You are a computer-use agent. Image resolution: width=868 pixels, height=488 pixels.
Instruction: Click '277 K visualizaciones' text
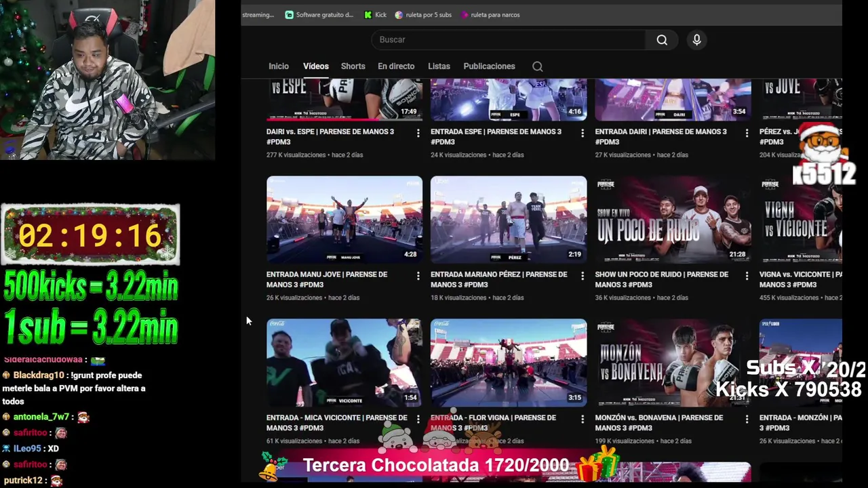(x=296, y=155)
